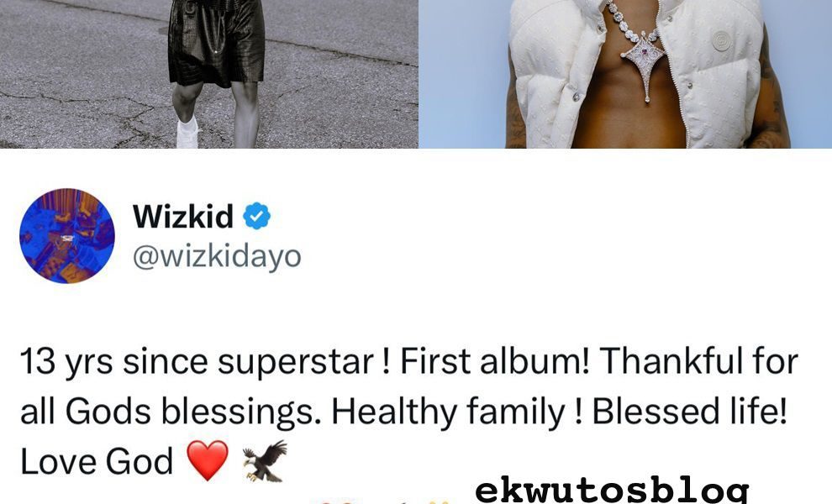Screen dimensions: 832x504
Task: Click the black shorts in left photo
Action: point(216,43)
